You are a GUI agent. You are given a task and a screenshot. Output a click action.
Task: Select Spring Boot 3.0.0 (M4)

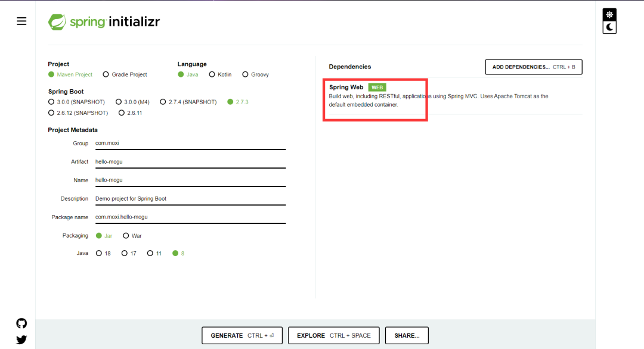132,102
